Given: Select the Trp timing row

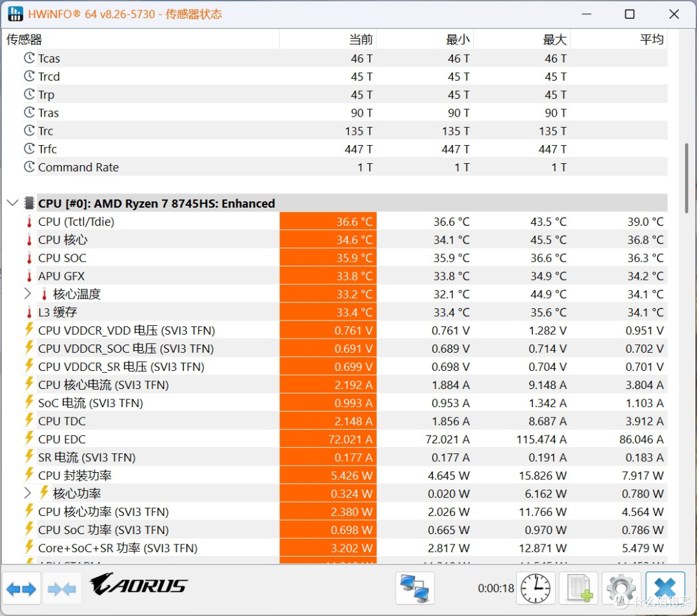Looking at the screenshot, I should pos(345,95).
